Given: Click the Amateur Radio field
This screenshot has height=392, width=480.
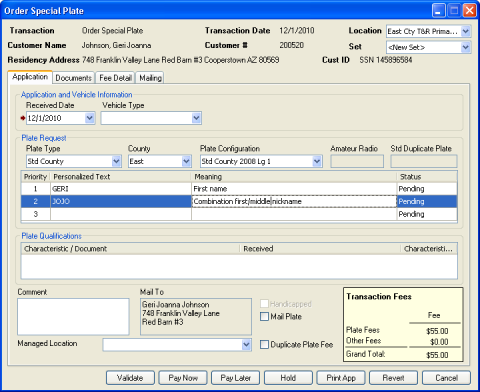Looking at the screenshot, I should click(357, 161).
